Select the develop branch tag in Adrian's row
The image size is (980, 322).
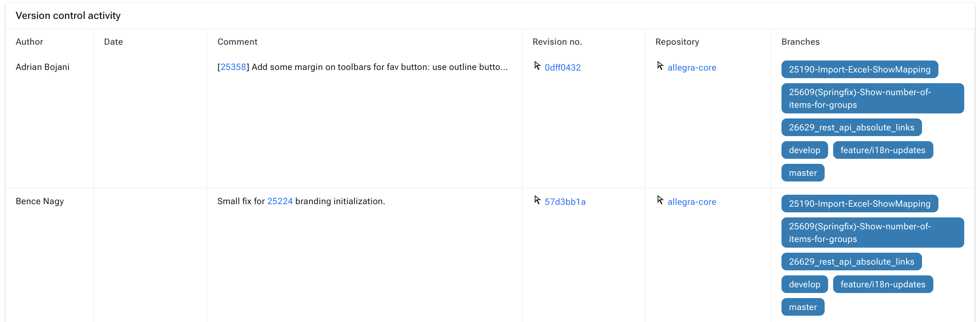[x=804, y=150]
